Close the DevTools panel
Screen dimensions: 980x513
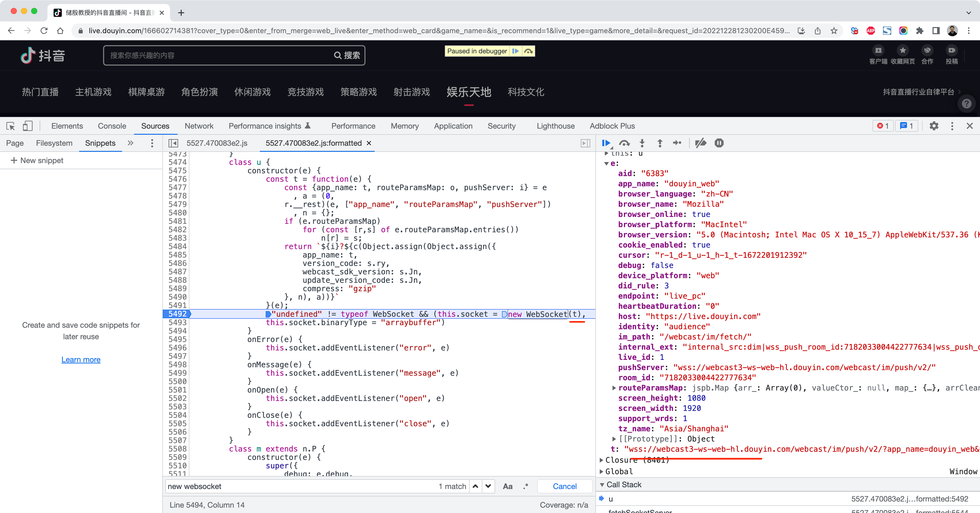pos(970,126)
